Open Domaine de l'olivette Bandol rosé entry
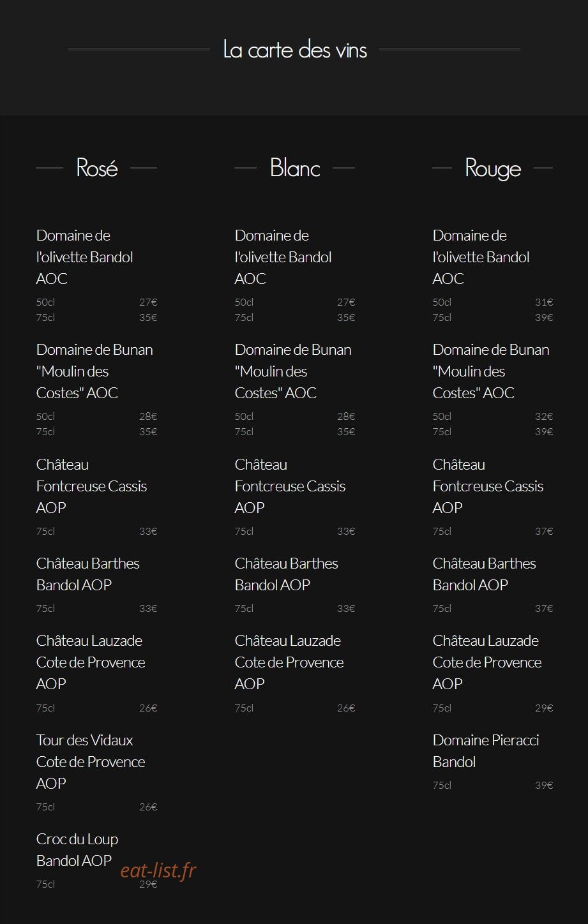 (85, 257)
